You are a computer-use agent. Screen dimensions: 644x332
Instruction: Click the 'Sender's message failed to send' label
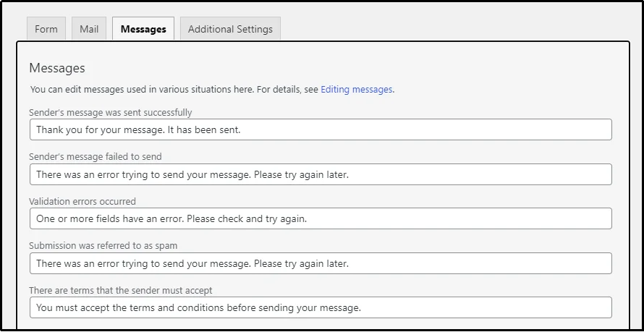click(96, 156)
